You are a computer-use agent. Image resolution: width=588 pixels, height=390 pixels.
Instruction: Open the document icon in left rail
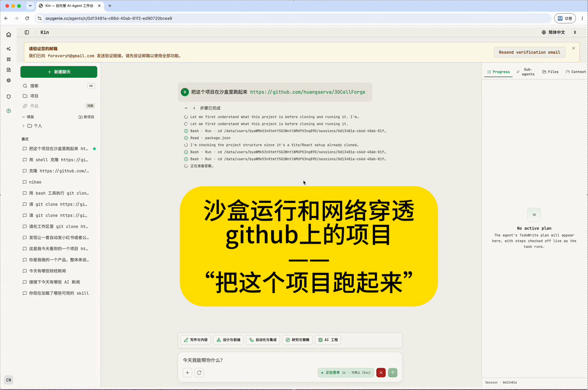tap(9, 70)
